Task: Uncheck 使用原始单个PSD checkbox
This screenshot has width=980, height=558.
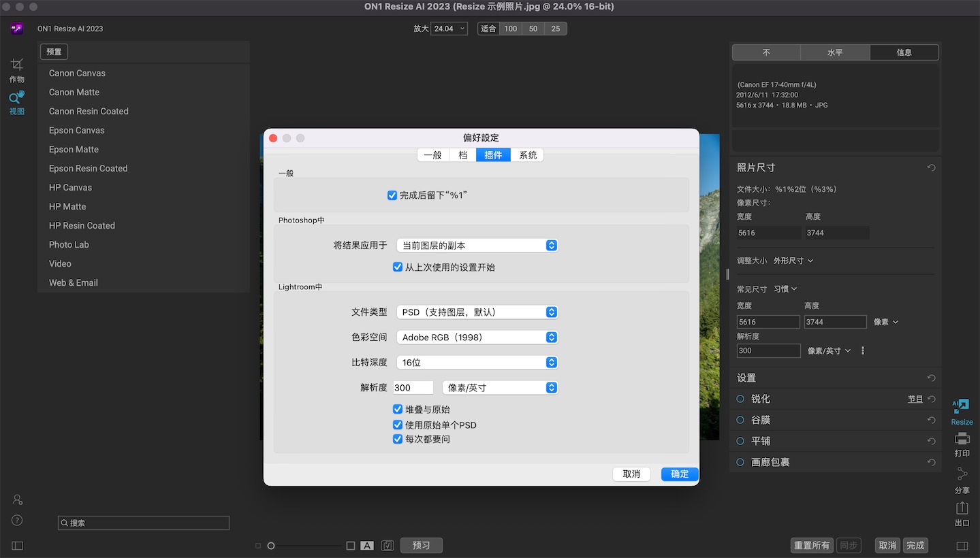Action: click(398, 425)
